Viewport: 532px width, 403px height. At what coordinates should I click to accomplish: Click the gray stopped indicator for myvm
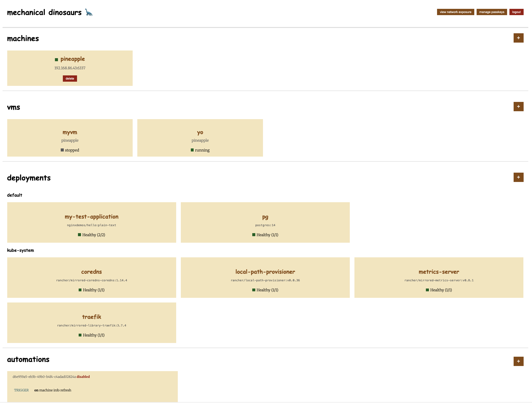click(62, 150)
